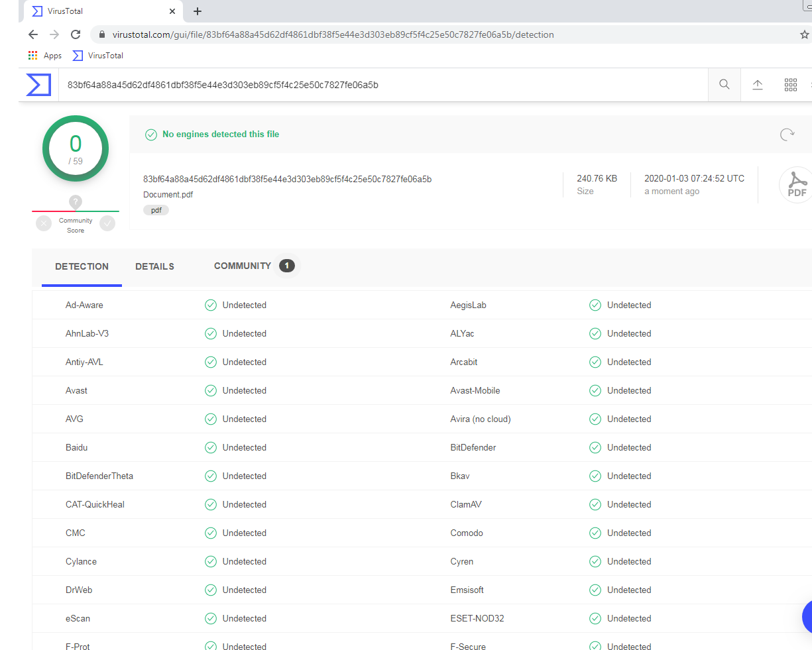Click the check icon in DrWeb row
The image size is (812, 650).
coord(211,590)
